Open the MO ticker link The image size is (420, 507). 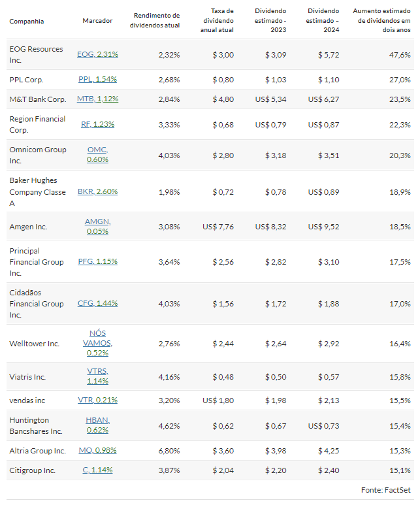97,450
